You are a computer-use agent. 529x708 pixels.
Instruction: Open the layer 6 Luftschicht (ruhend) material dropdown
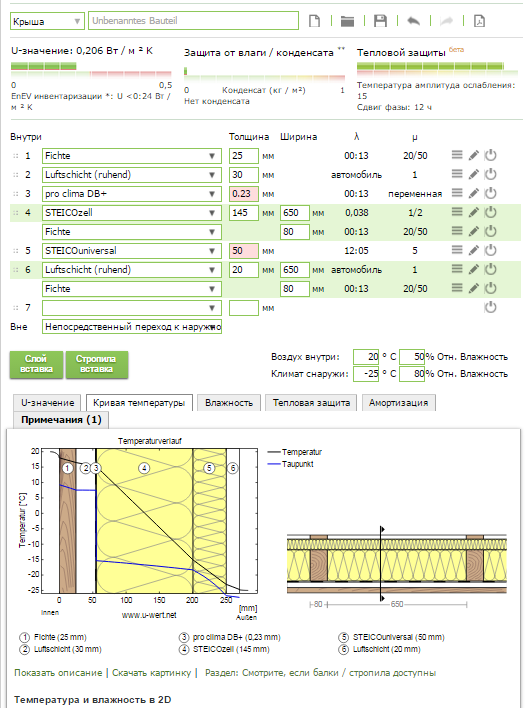[x=132, y=270]
